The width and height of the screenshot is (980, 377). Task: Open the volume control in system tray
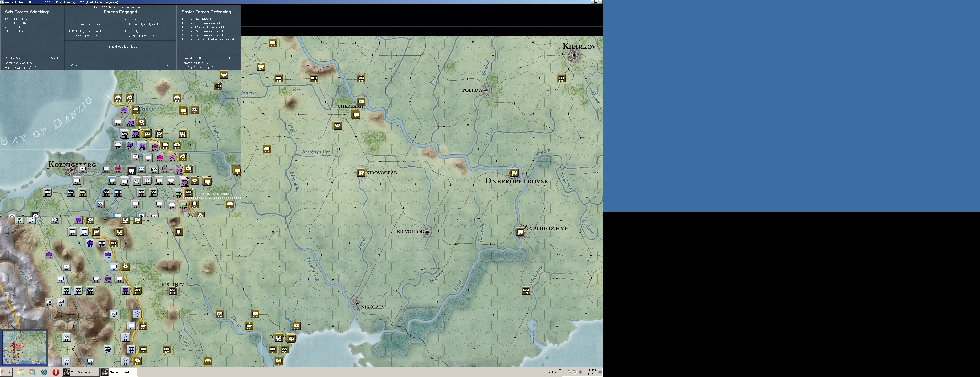click(x=580, y=372)
